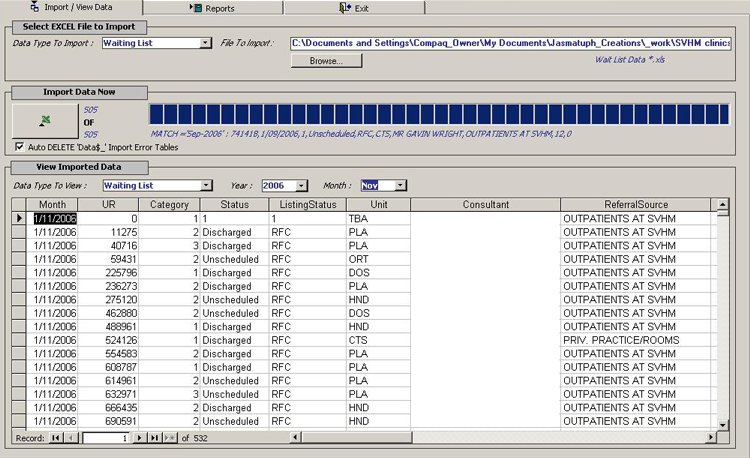Image resolution: width=750 pixels, height=458 pixels.
Task: Click the Exit tab
Action: pos(354,8)
